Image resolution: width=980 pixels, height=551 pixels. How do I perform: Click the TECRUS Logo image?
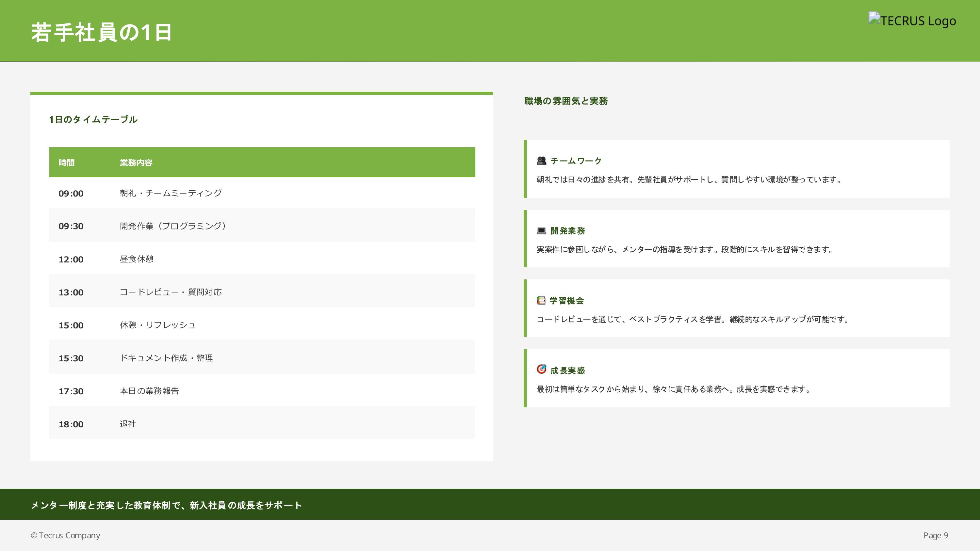(x=912, y=20)
